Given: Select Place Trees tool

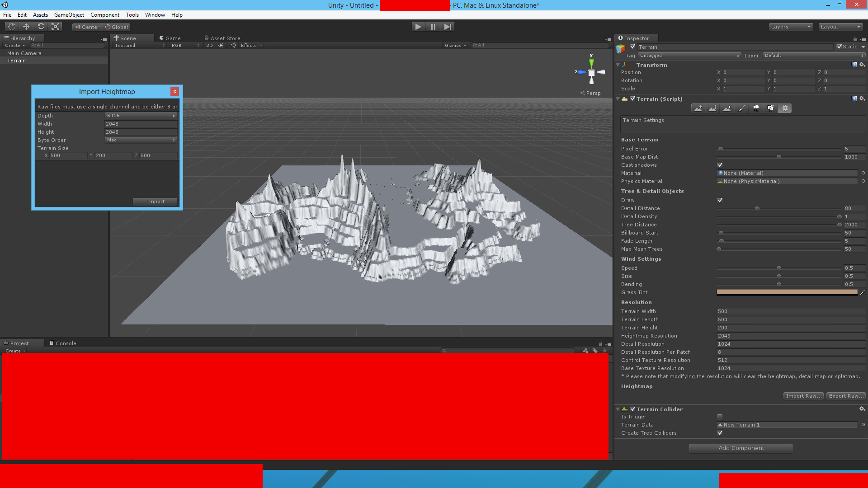Looking at the screenshot, I should click(756, 108).
